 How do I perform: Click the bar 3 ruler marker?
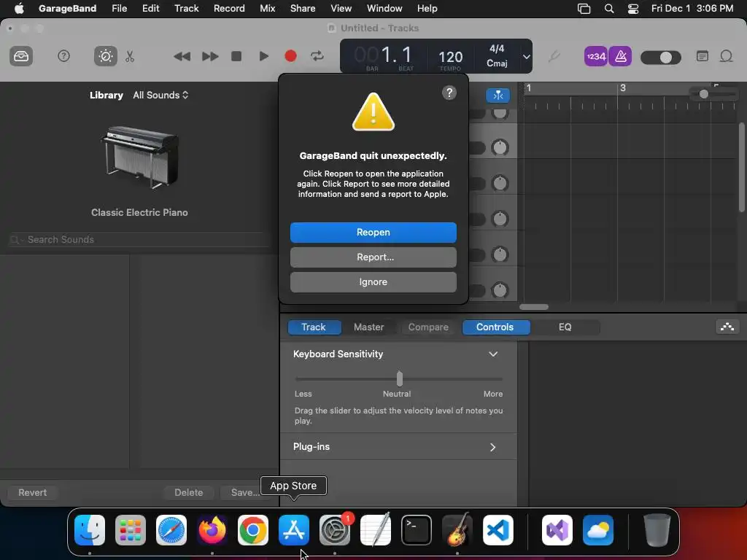622,88
